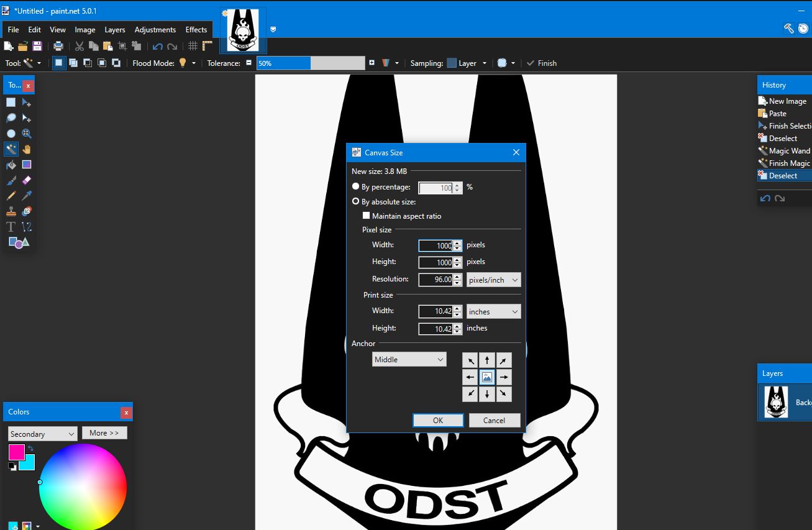812x530 pixels.
Task: Open the Image menu
Action: [85, 29]
